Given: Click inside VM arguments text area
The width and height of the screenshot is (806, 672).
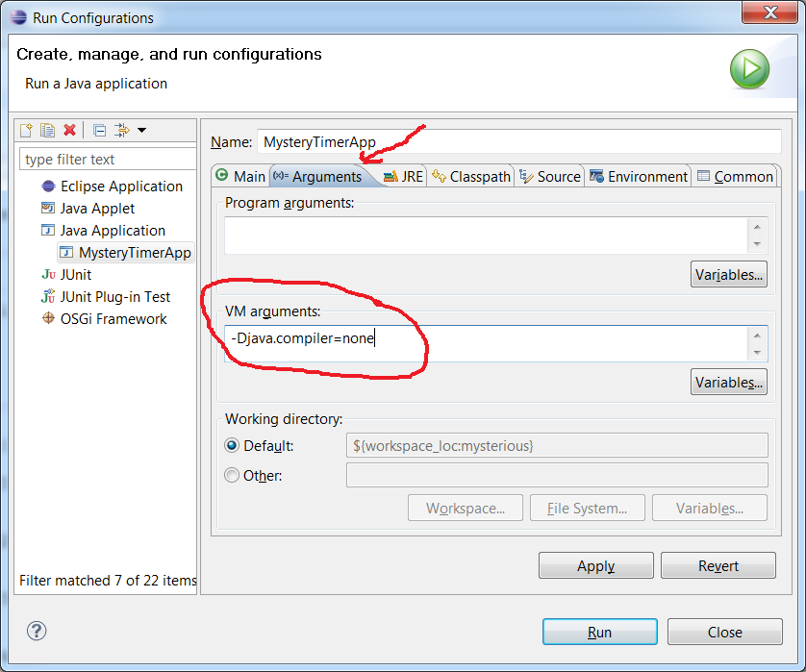Looking at the screenshot, I should (x=486, y=343).
